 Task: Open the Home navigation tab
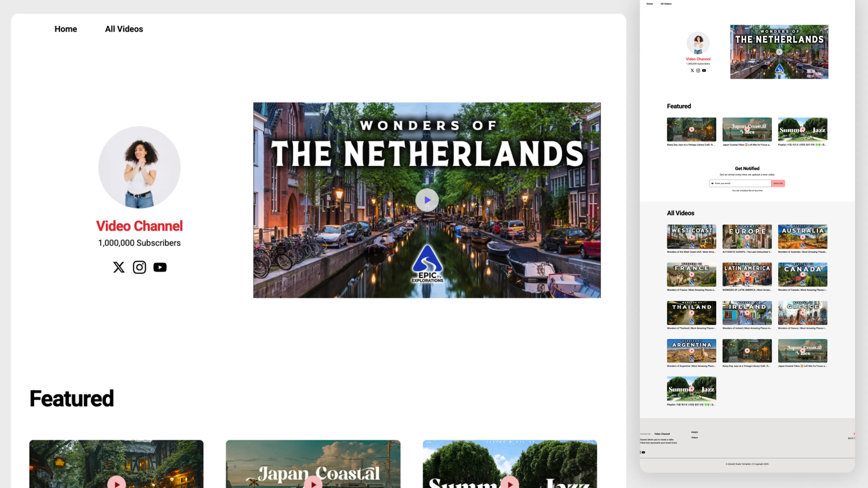pos(65,29)
